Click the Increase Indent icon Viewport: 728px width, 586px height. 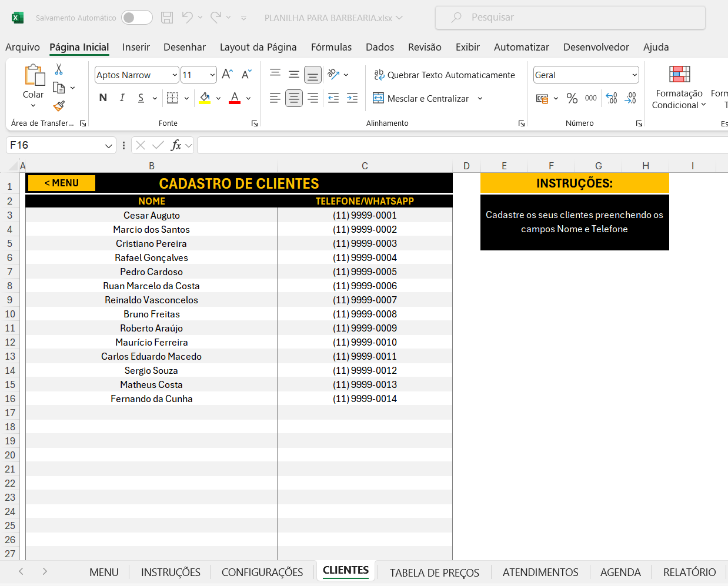point(352,98)
